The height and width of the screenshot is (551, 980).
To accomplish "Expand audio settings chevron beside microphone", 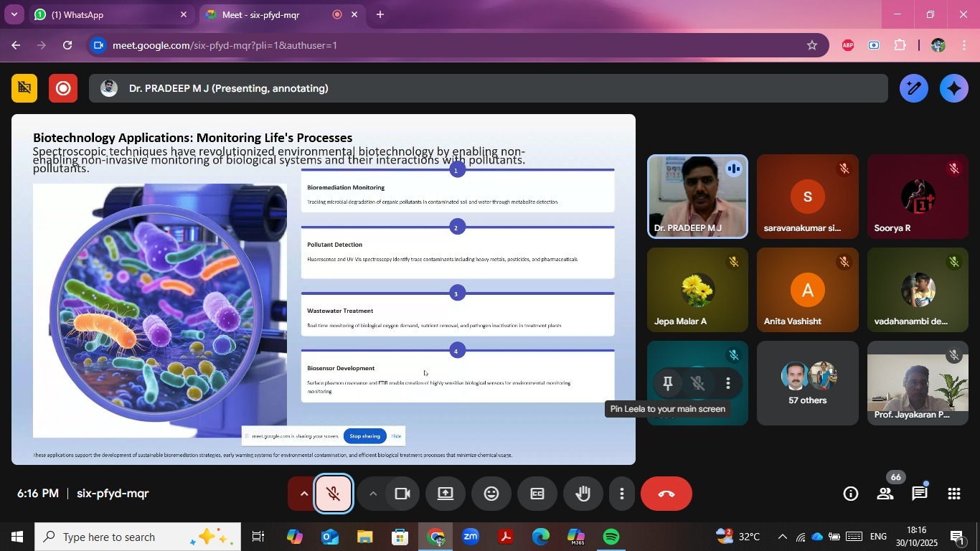I will [x=303, y=494].
